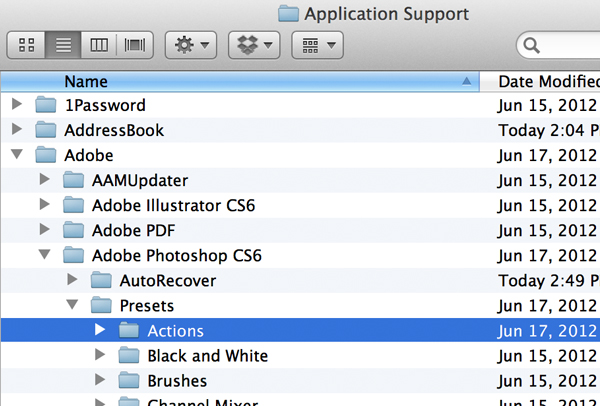Toggle the Name column sort arrow
Viewport: 600px width, 406px height.
click(466, 81)
